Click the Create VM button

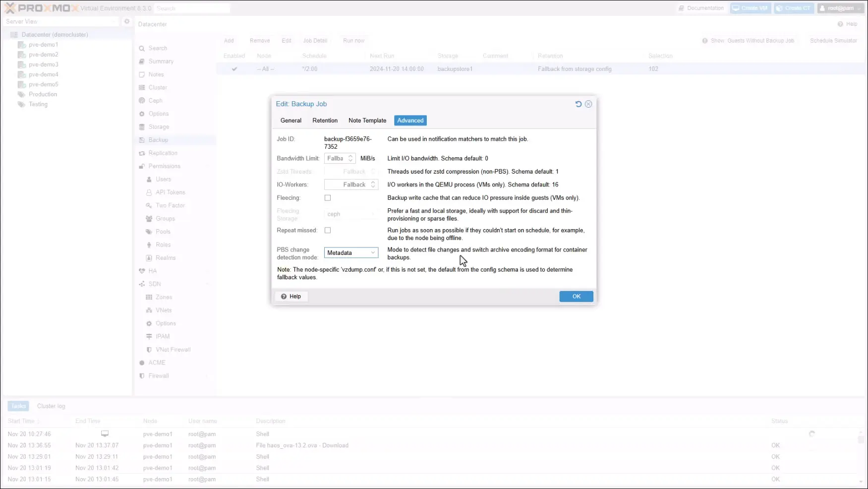pos(751,8)
